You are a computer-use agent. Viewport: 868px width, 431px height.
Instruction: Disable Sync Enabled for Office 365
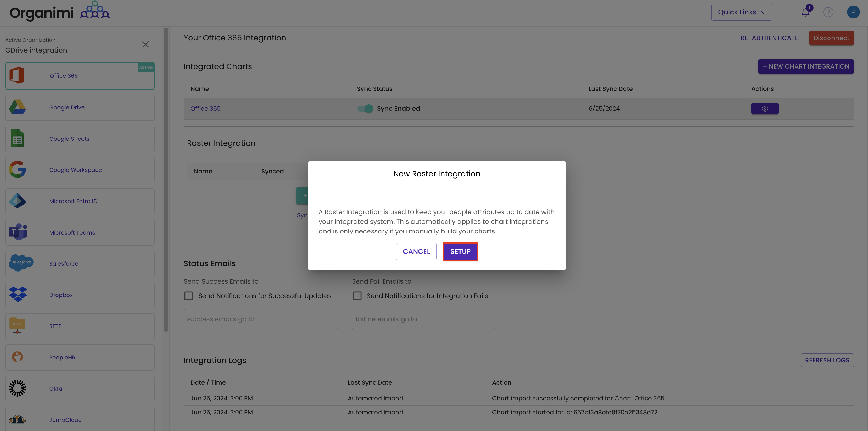365,109
